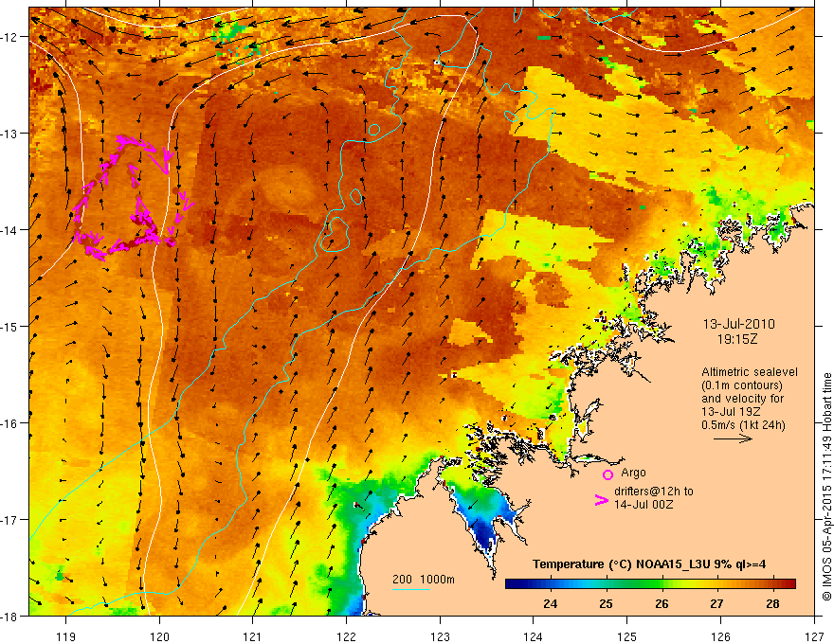Image resolution: width=834 pixels, height=644 pixels.
Task: Click the "(0.1m contours)" legend text
Action: (742, 385)
